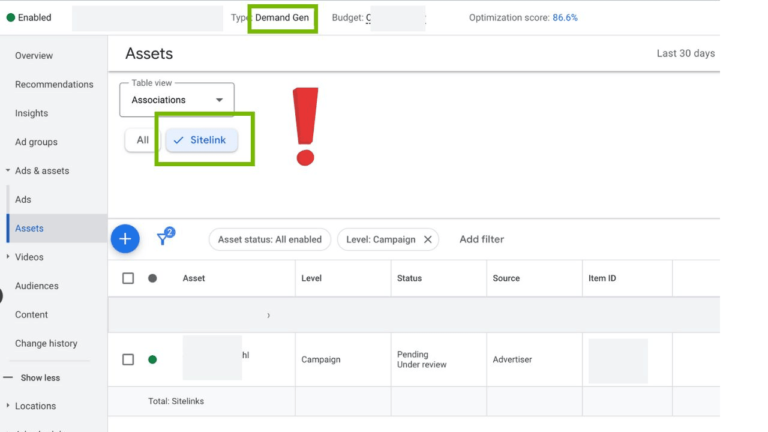Toggle the select-all checkbox in table header
The height and width of the screenshot is (432, 768).
(128, 278)
